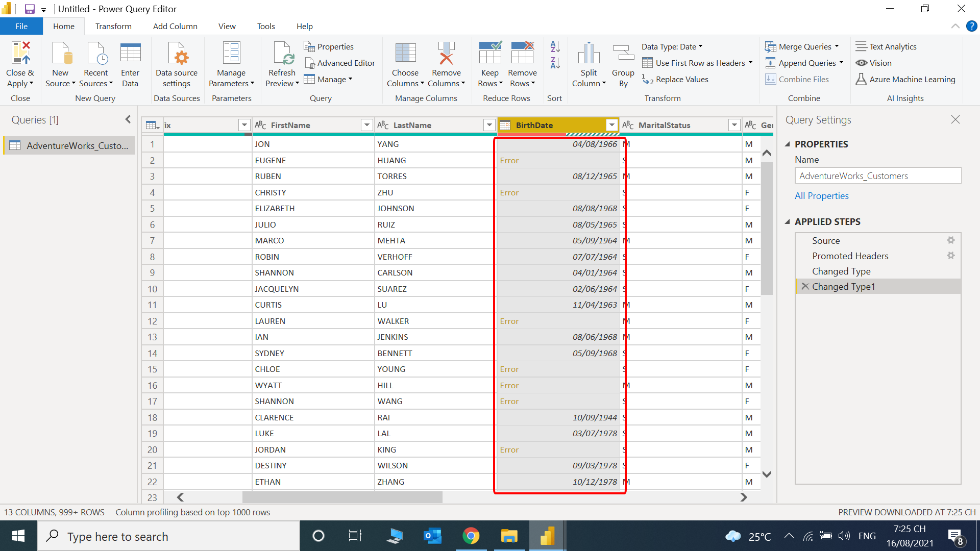Click the vertical scroll down arrow
Viewport: 980px width, 551px height.
(x=767, y=474)
